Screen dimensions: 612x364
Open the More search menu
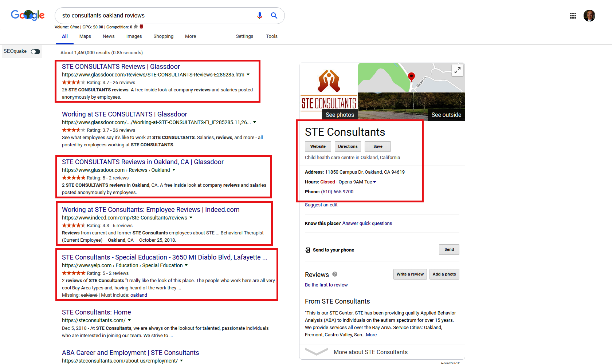[x=191, y=36]
